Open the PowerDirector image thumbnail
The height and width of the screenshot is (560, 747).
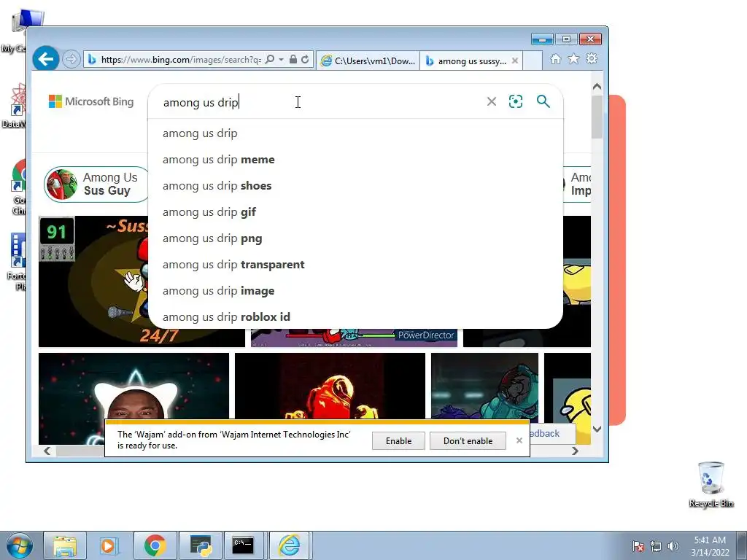pyautogui.click(x=354, y=338)
